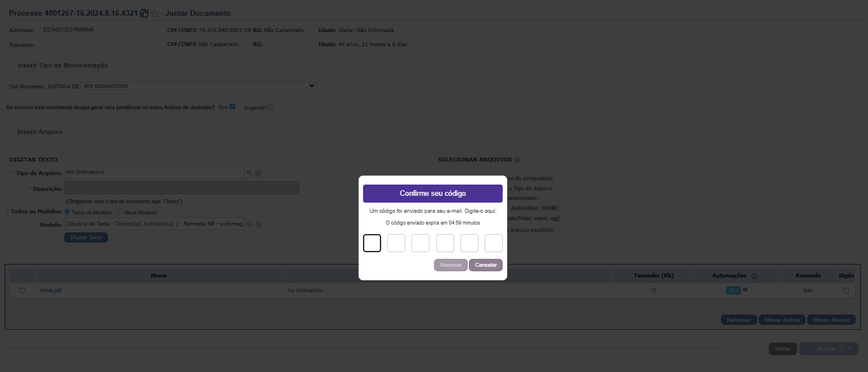Select the online.pdf row radio button
Viewport: 868px width, 372px height.
pos(22,290)
